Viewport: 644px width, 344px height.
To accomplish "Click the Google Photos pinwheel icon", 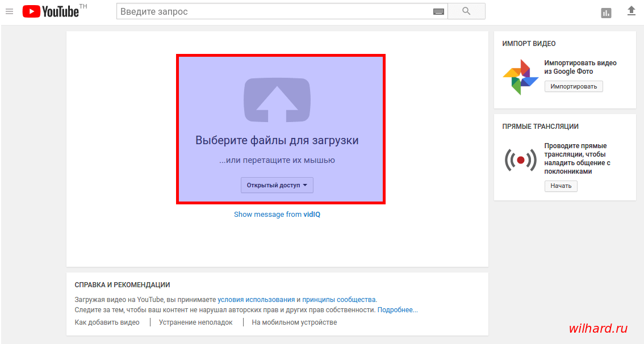I will point(520,77).
